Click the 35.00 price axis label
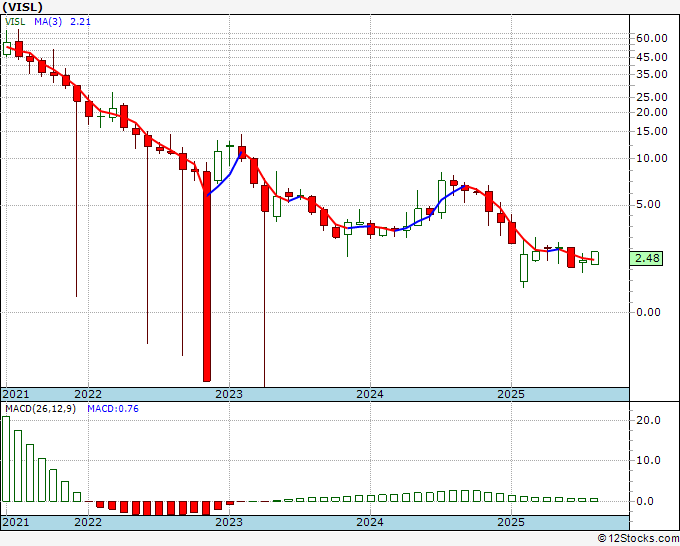Image resolution: width=680 pixels, height=546 pixels. (x=652, y=74)
